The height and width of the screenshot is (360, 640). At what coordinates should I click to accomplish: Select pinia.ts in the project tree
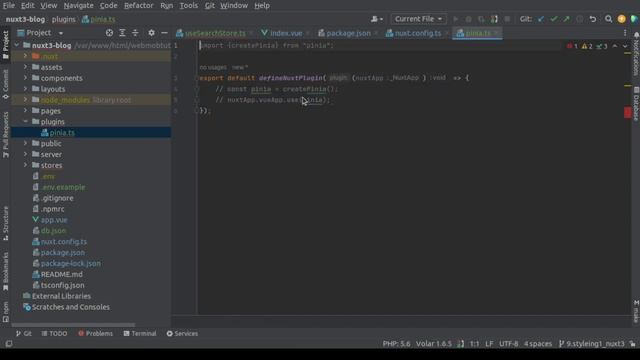point(62,133)
